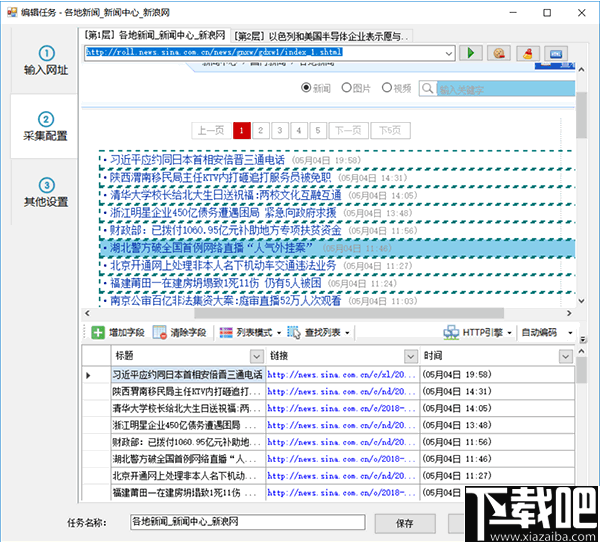Switch to 第1层 各地新闻 tab

(155, 35)
